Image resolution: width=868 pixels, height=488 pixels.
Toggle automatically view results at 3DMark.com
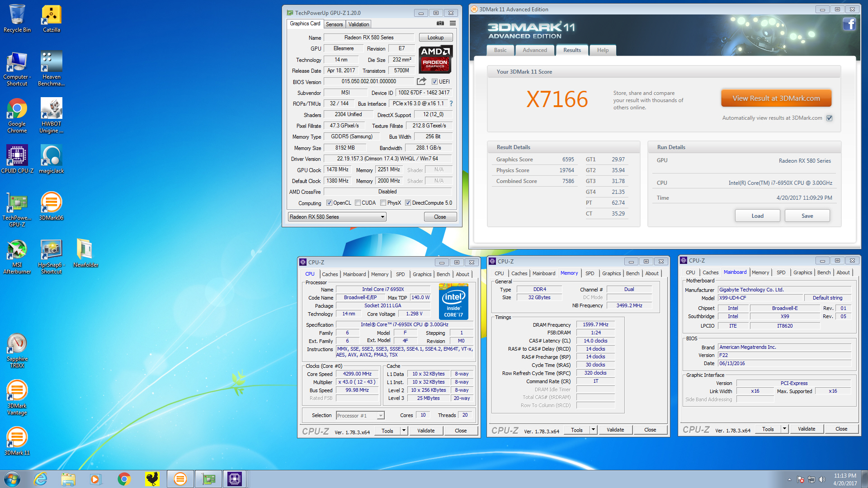(x=829, y=118)
